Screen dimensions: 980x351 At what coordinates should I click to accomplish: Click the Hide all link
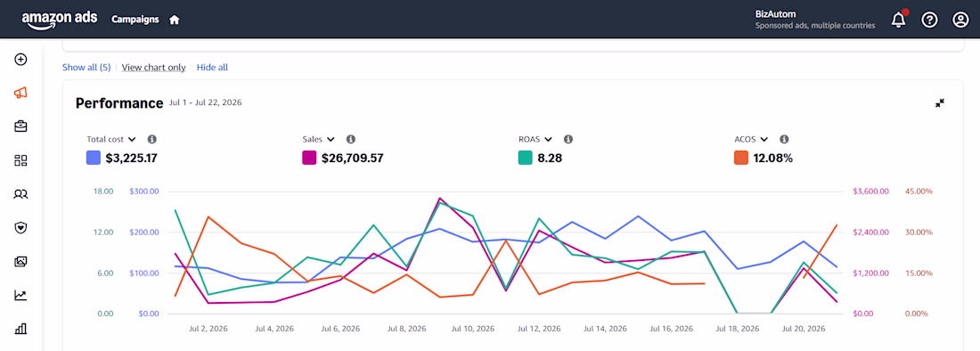(213, 68)
